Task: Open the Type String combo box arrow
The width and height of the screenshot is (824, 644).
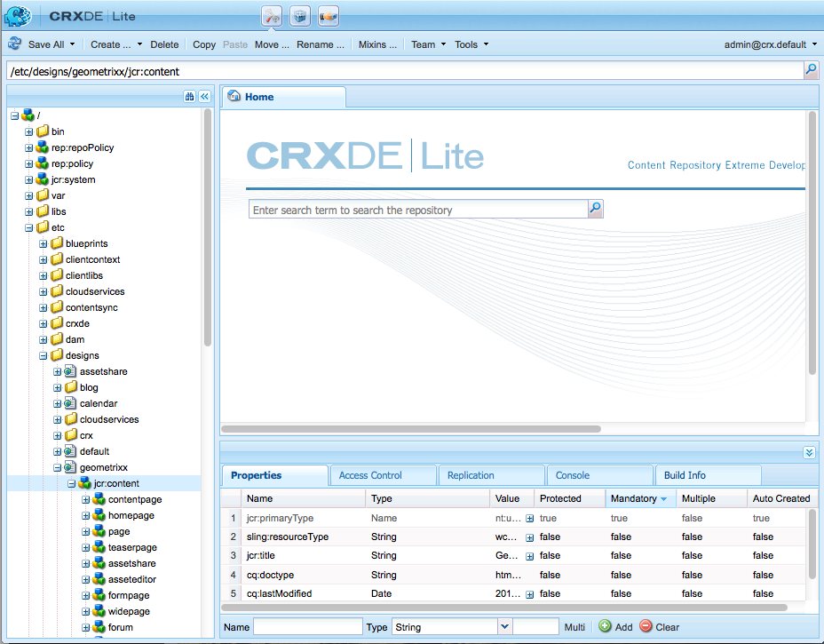Action: pos(504,626)
